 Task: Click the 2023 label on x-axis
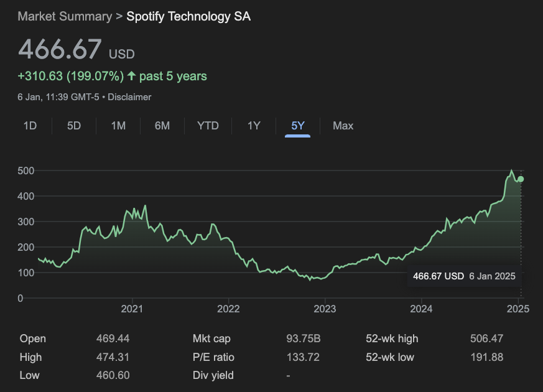pos(325,309)
